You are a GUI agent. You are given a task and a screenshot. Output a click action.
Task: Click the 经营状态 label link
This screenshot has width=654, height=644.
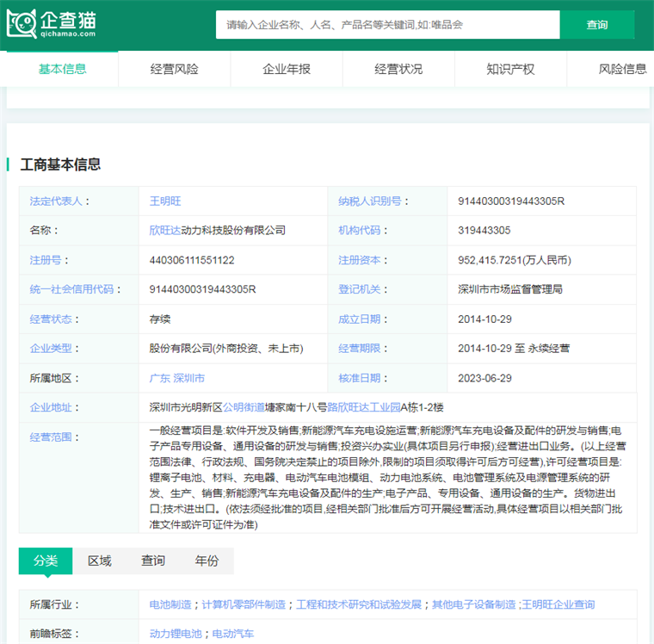click(x=51, y=319)
